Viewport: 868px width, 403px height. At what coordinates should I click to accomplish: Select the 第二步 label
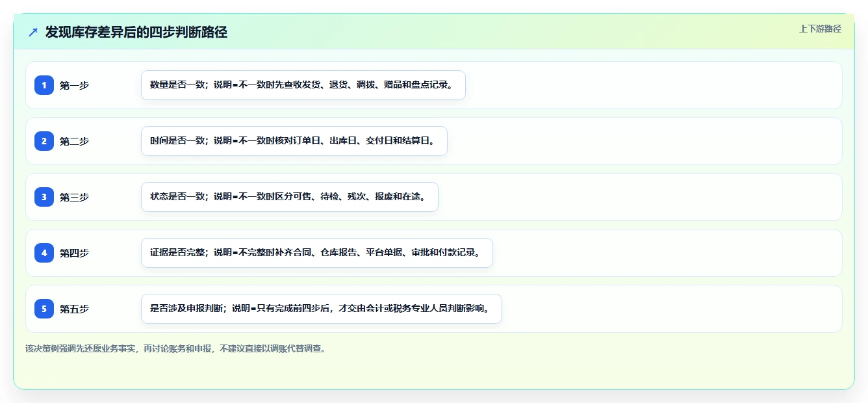pyautogui.click(x=74, y=141)
